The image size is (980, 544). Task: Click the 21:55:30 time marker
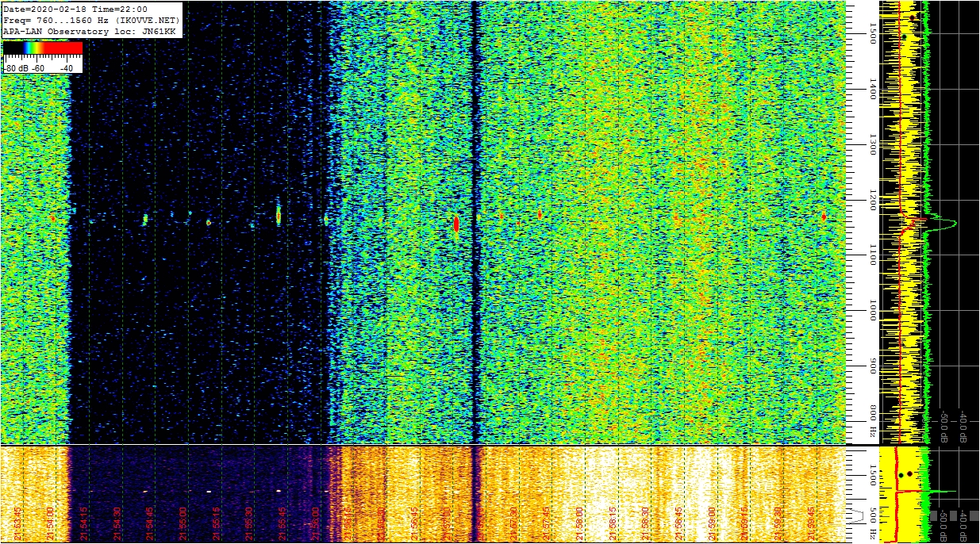click(250, 523)
